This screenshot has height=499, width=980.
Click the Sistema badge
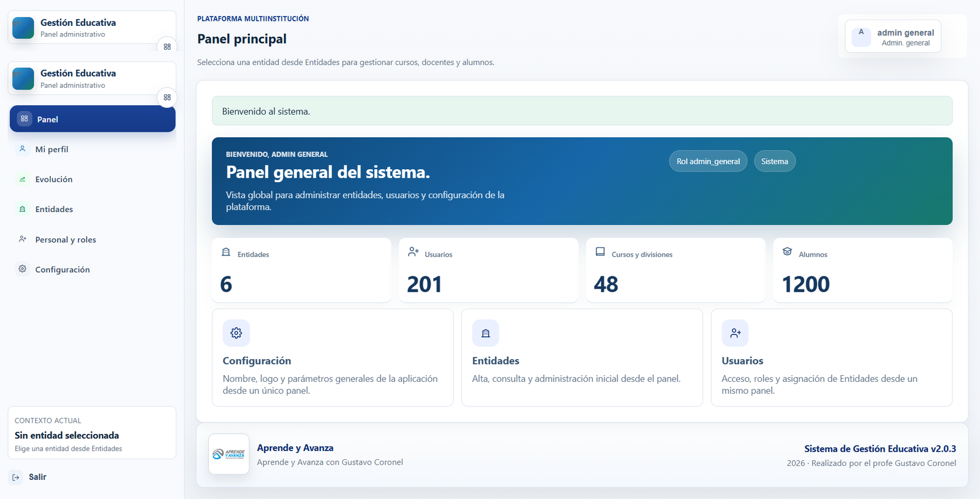point(775,161)
